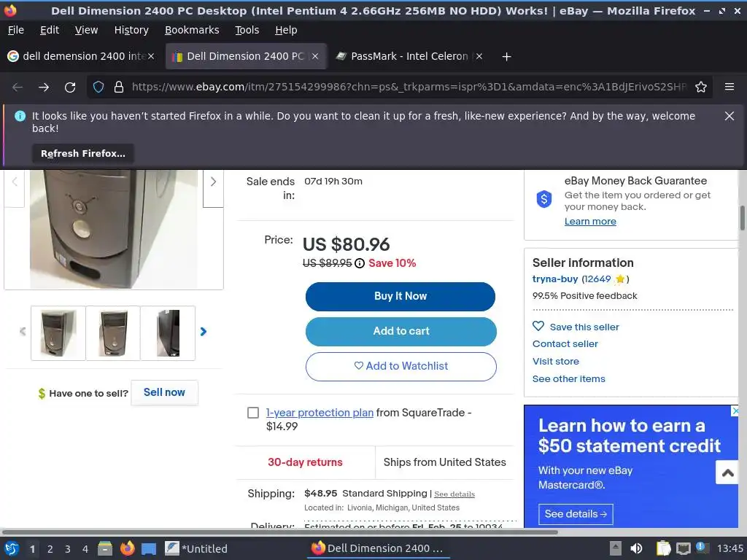Close the PassMark Intel Celeron tab
The height and width of the screenshot is (560, 747).
point(479,56)
